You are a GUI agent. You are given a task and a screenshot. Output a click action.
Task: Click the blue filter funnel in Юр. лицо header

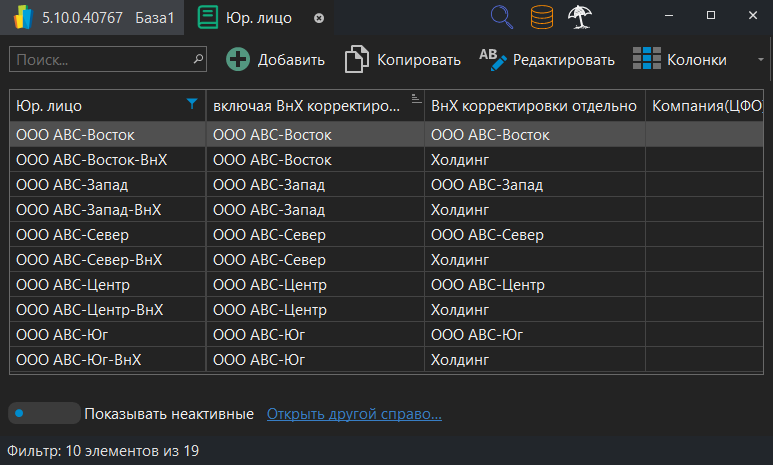pos(192,104)
